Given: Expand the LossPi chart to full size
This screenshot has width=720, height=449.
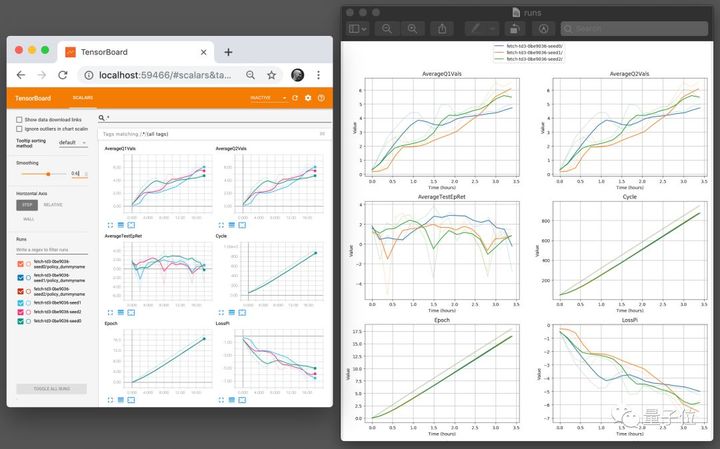Looking at the screenshot, I should (x=221, y=400).
